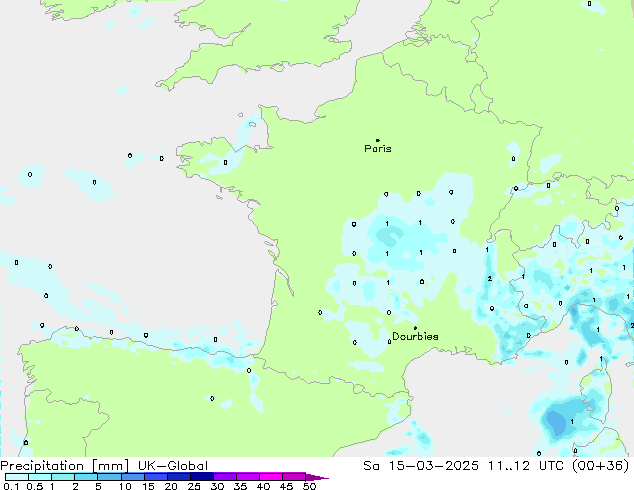Pick the 45–50 mm legend swatch
Viewport: 634px width, 490px height.
[294, 477]
